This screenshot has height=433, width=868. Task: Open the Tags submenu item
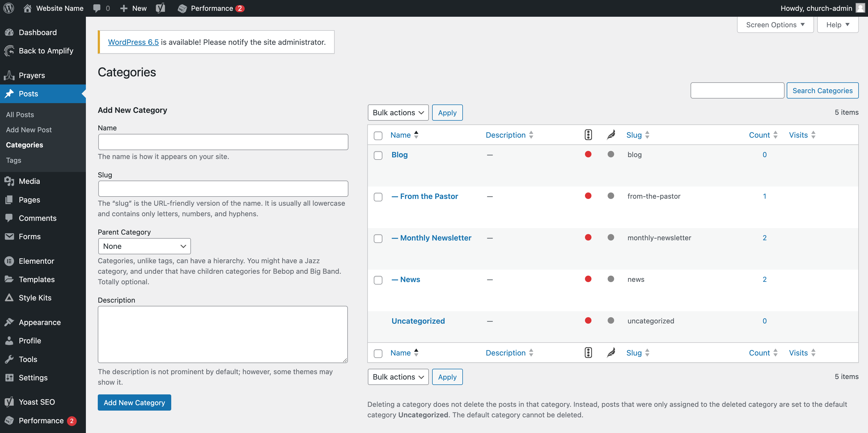(14, 160)
